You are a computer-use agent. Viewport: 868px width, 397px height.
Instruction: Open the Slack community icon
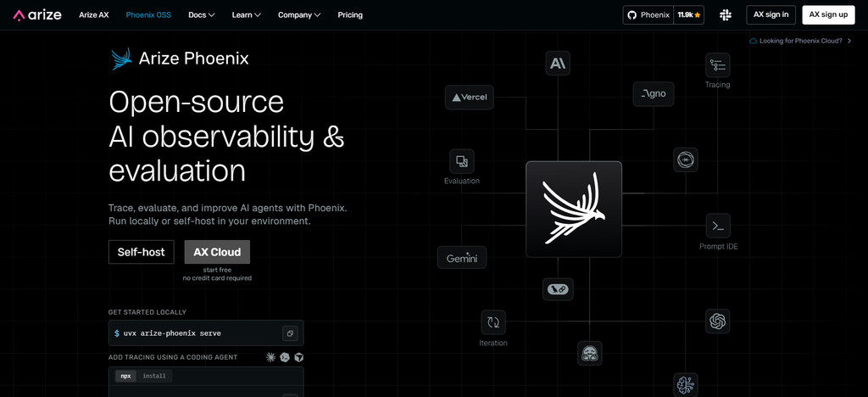point(726,15)
